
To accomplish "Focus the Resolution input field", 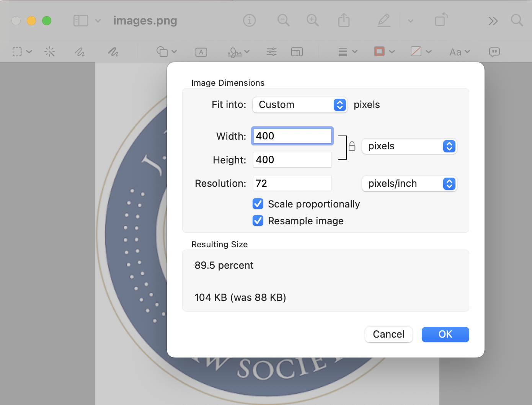I will tap(292, 183).
